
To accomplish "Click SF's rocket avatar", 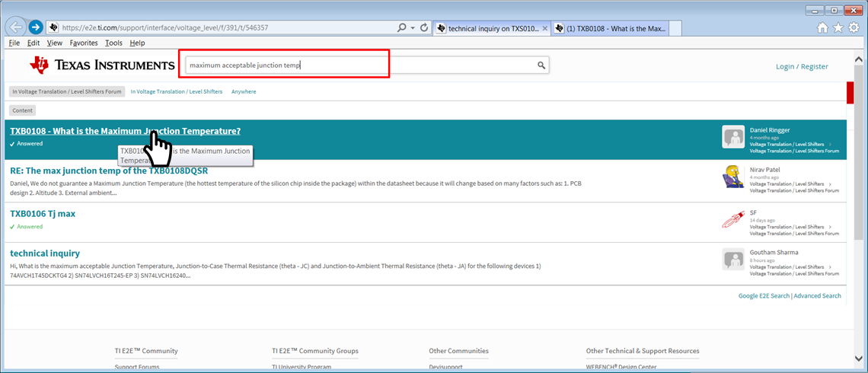I will [x=733, y=219].
